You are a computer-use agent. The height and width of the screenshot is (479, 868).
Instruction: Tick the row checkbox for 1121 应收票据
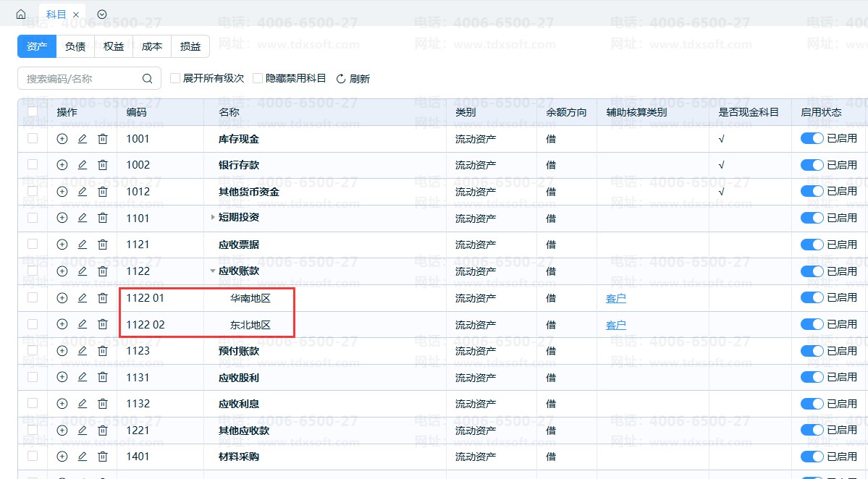[33, 244]
